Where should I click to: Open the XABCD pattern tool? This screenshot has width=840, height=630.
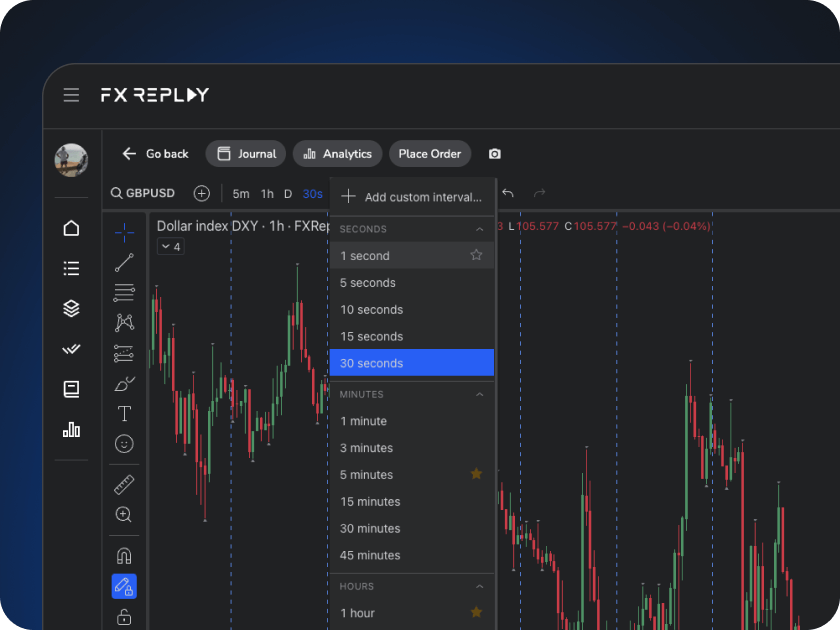pos(124,322)
